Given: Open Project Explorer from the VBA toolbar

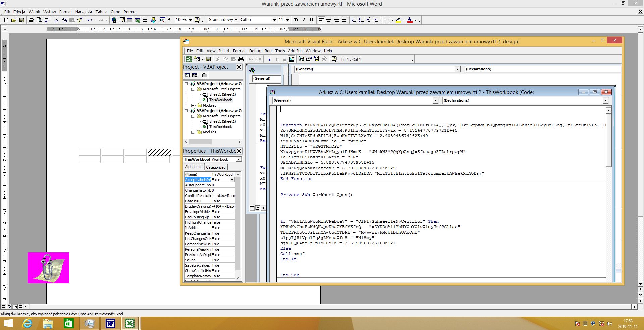Looking at the screenshot, I should coord(301,59).
